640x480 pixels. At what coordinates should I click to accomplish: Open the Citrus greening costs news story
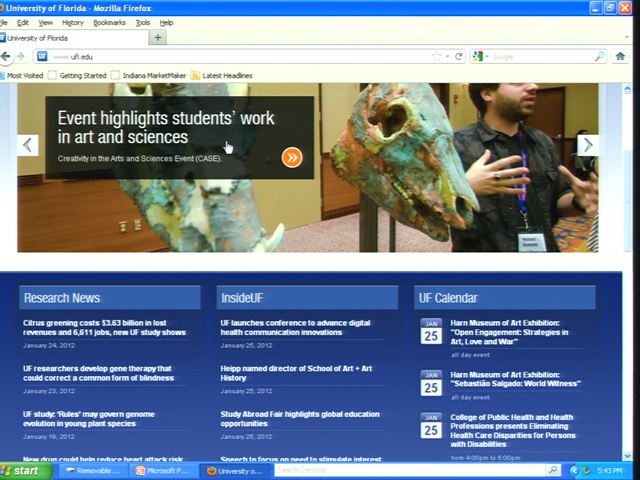point(104,328)
